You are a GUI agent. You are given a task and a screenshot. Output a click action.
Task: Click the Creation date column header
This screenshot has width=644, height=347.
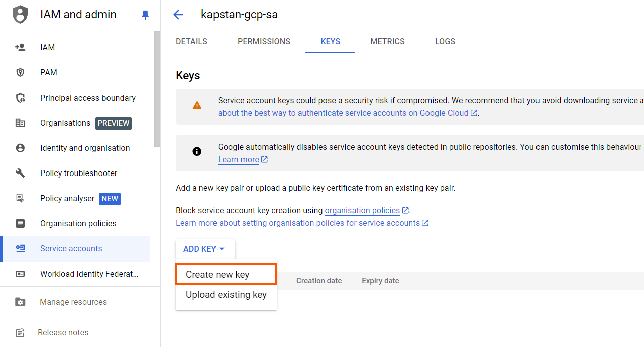pyautogui.click(x=319, y=281)
